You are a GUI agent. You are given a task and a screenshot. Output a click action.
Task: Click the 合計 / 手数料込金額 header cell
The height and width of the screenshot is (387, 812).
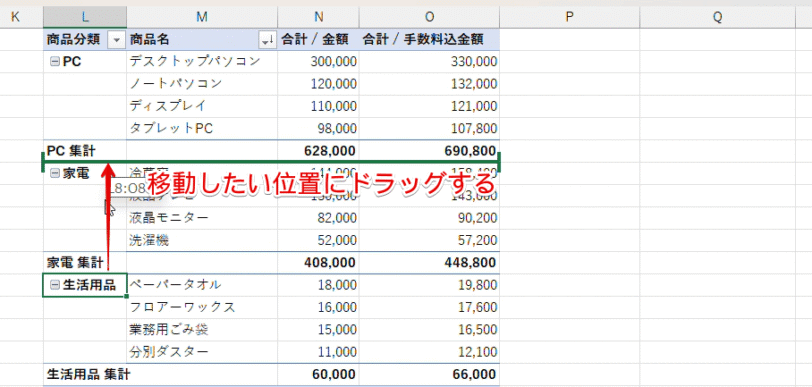[429, 39]
